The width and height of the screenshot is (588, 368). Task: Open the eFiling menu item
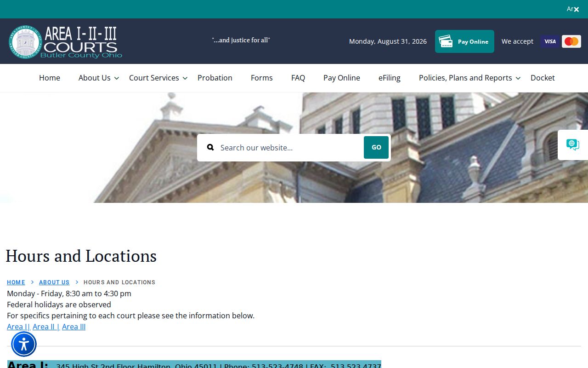tap(390, 78)
